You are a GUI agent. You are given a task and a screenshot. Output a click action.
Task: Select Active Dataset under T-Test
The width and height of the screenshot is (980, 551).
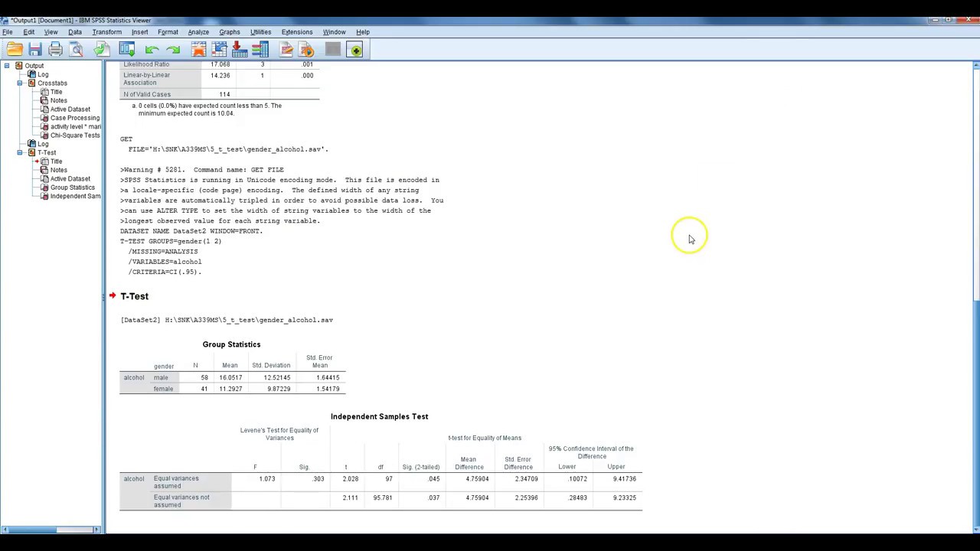pyautogui.click(x=70, y=179)
